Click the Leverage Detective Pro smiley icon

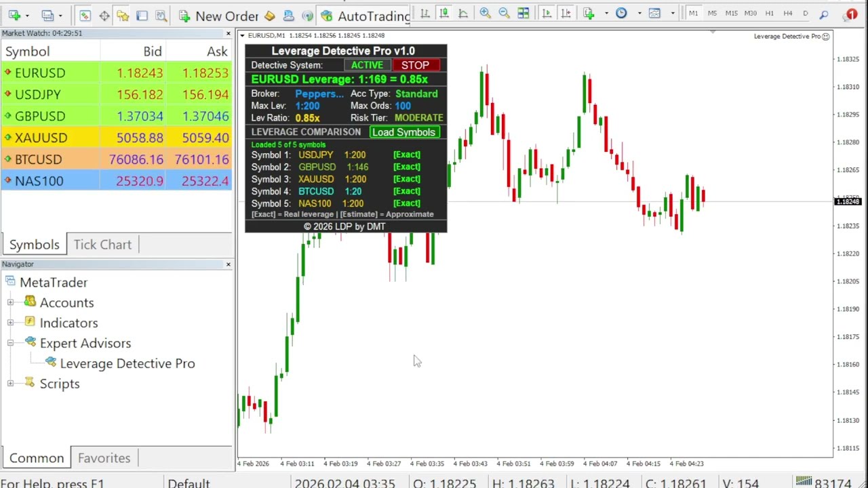pyautogui.click(x=826, y=37)
